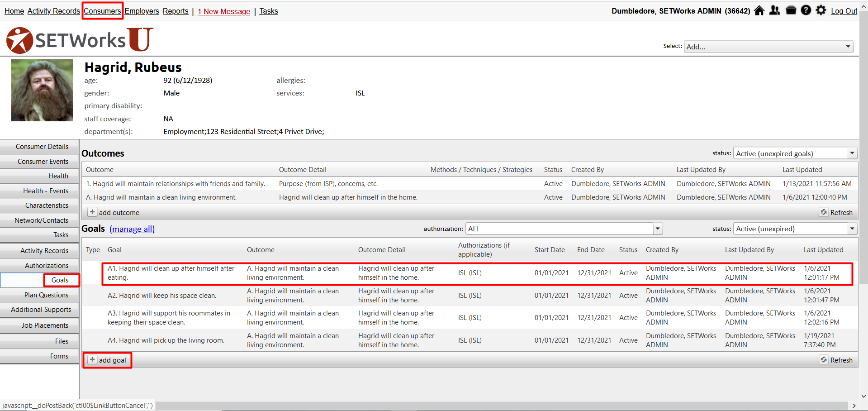Click the "Methods / Techniques / Strategies" column header
The width and height of the screenshot is (868, 411).
[481, 170]
